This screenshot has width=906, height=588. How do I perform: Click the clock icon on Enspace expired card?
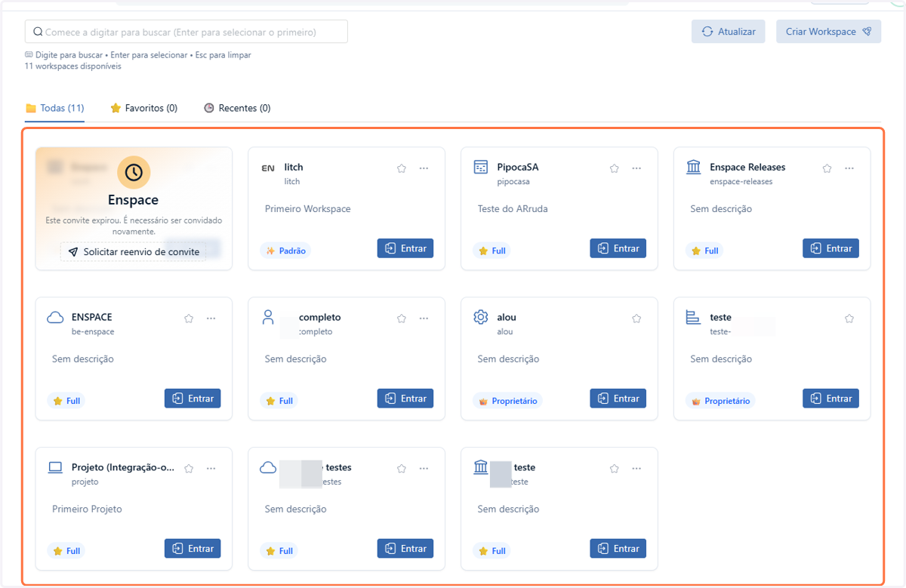coord(134,173)
